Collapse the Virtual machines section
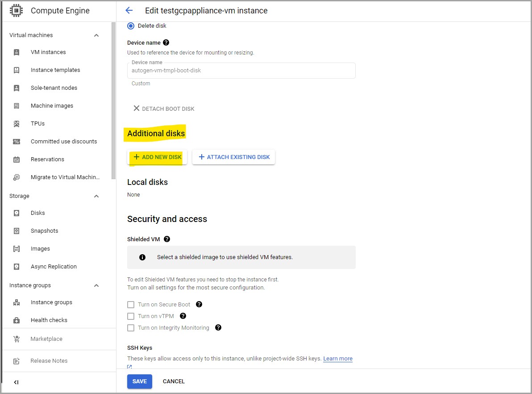The image size is (532, 394). pyautogui.click(x=96, y=35)
